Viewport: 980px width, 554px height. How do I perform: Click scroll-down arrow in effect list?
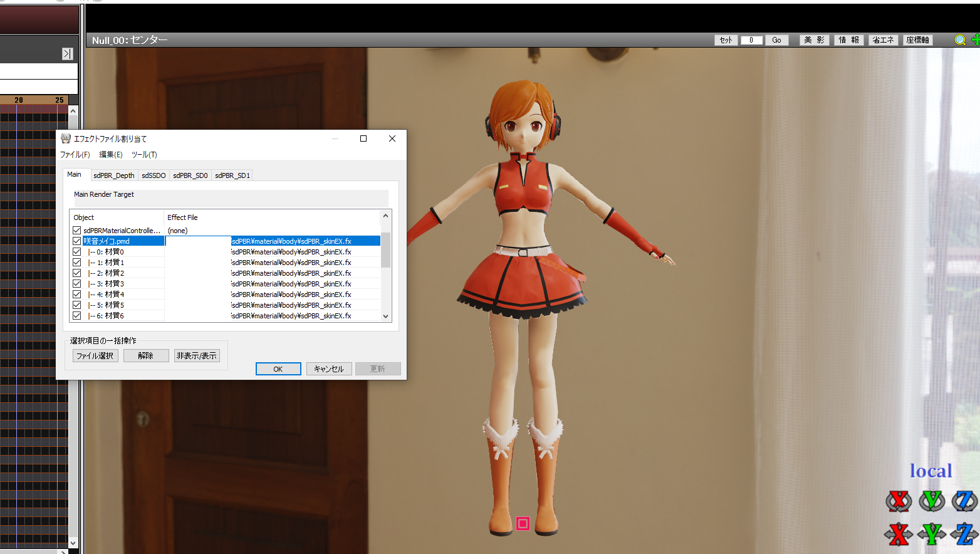click(385, 316)
